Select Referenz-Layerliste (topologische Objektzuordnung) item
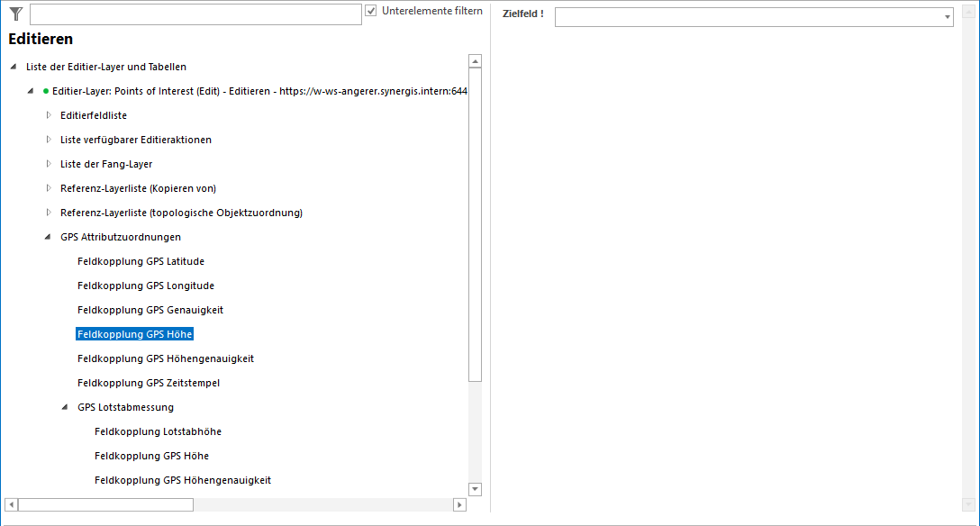980x526 pixels. point(181,213)
